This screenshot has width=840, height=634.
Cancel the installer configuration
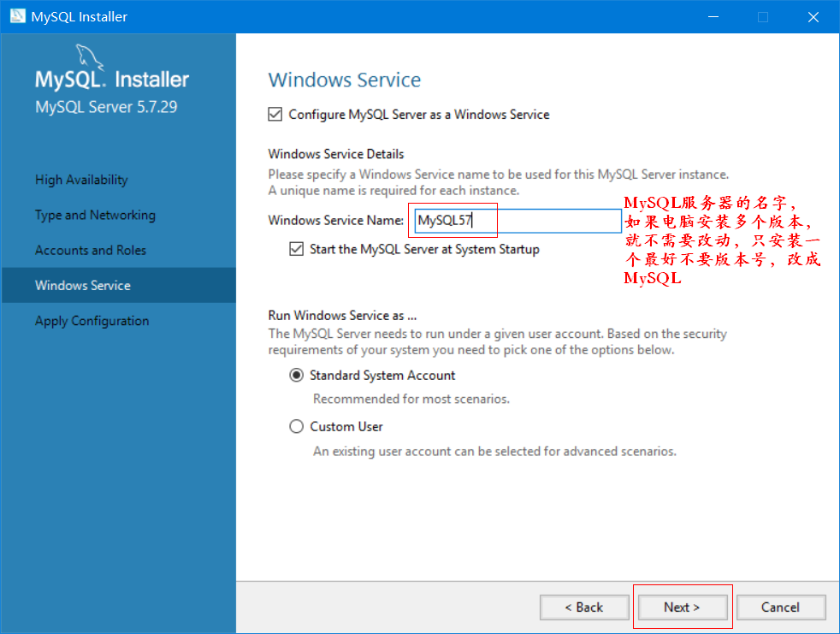pyautogui.click(x=780, y=607)
